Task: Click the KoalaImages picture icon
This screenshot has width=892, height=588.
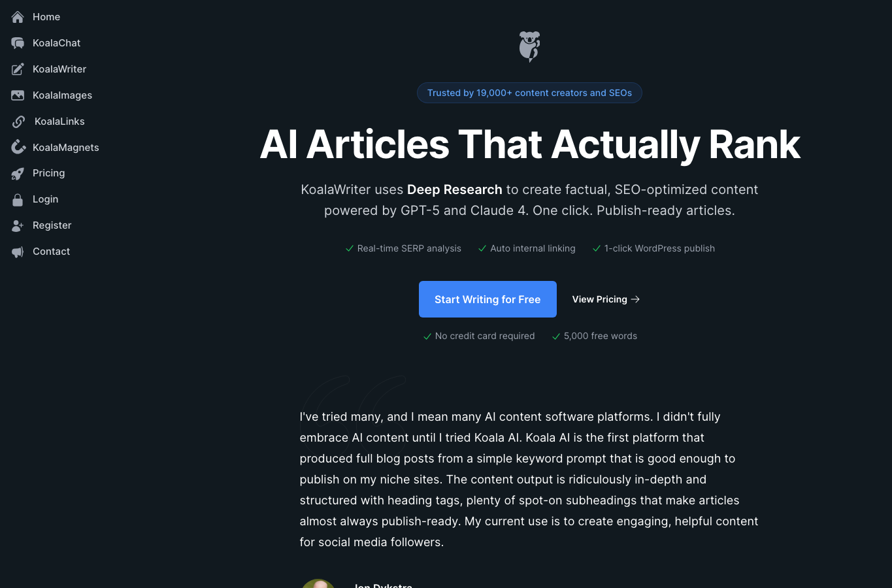Action: tap(18, 95)
